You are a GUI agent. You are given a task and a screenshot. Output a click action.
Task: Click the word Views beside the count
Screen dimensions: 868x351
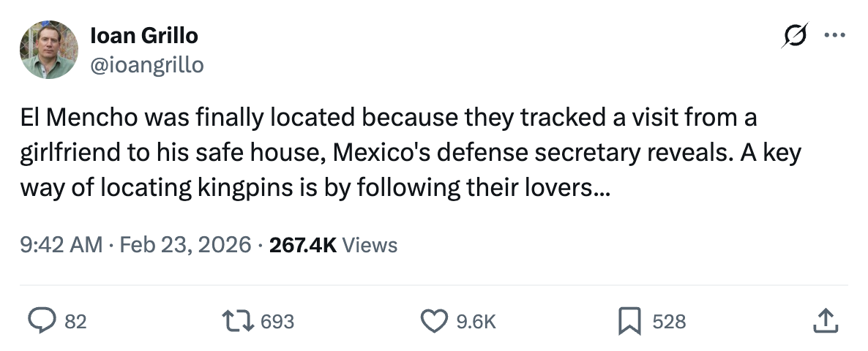370,244
